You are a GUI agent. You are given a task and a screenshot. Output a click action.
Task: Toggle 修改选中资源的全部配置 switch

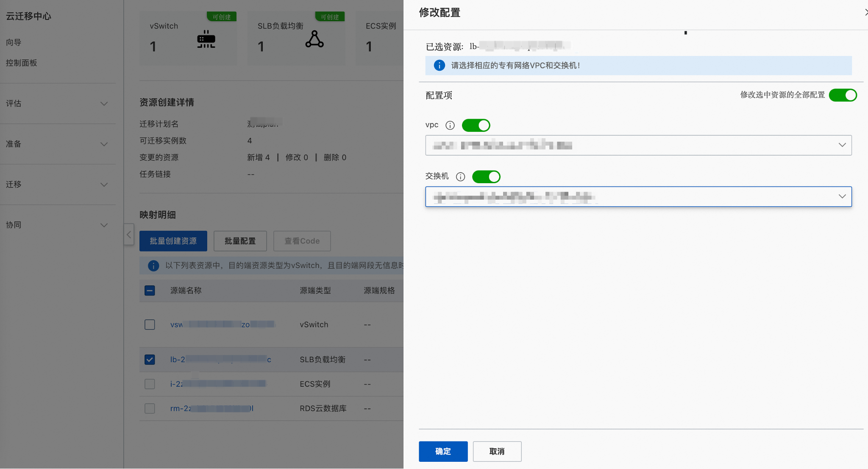(843, 95)
